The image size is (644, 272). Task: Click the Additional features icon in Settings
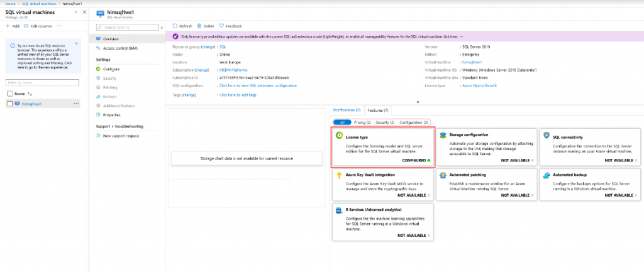click(98, 106)
